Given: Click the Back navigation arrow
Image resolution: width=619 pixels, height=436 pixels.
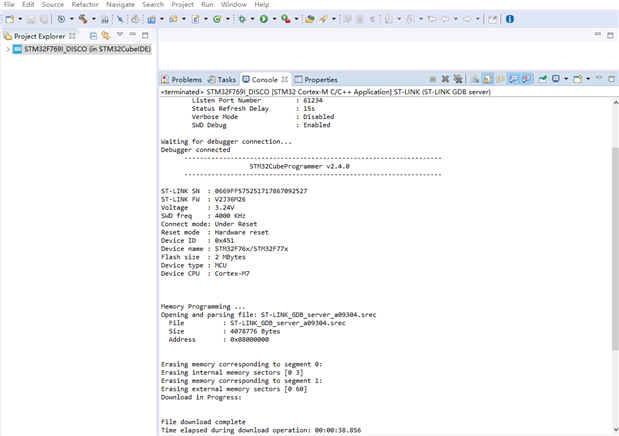Looking at the screenshot, I should [x=445, y=19].
